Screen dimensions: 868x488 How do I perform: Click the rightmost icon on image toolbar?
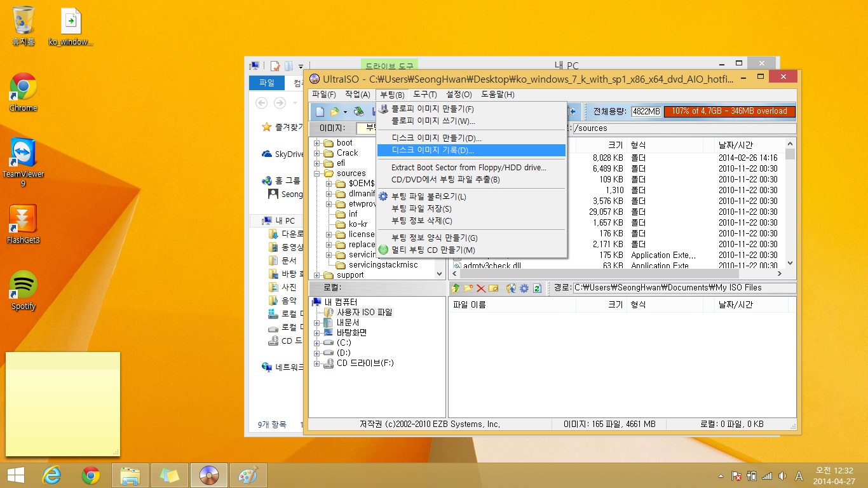[x=573, y=112]
